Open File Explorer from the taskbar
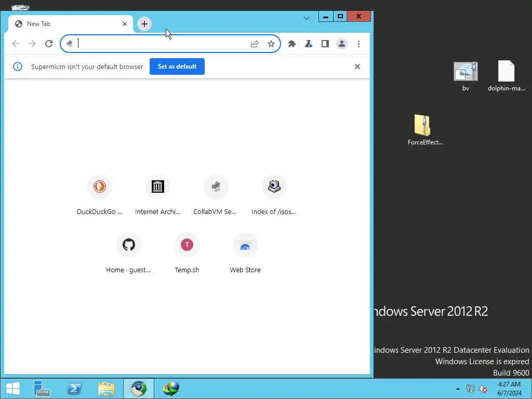This screenshot has width=532, height=399. pos(107,389)
